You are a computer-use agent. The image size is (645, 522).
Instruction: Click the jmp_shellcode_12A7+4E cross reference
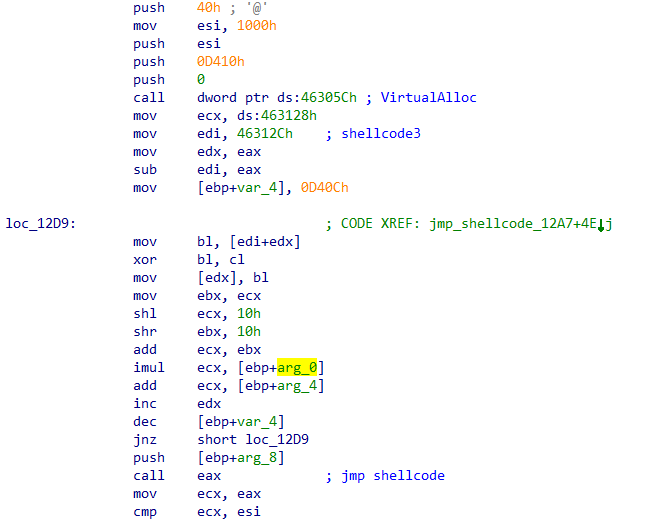513,224
